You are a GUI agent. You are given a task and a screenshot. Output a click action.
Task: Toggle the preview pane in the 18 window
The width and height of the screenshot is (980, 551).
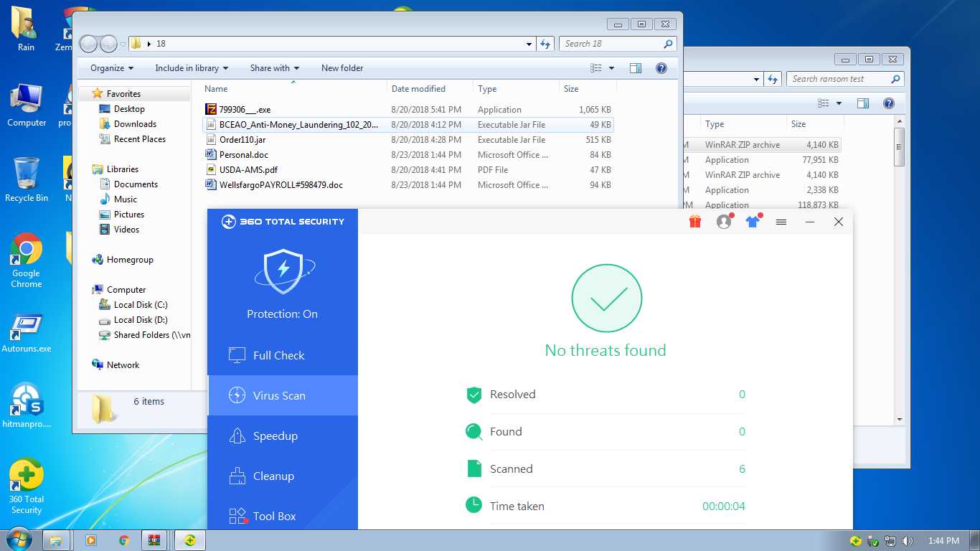[635, 68]
